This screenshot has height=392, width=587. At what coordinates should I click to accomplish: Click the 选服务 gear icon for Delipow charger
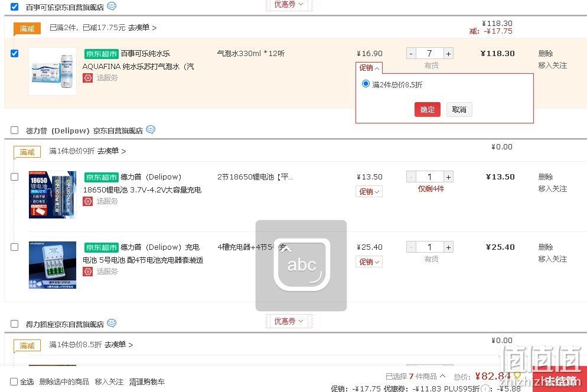pyautogui.click(x=87, y=272)
